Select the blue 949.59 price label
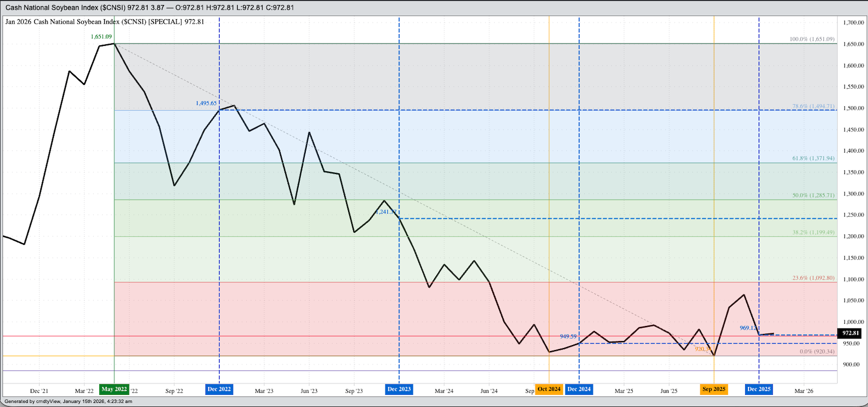Viewport: 868px width, 407px height. click(568, 336)
